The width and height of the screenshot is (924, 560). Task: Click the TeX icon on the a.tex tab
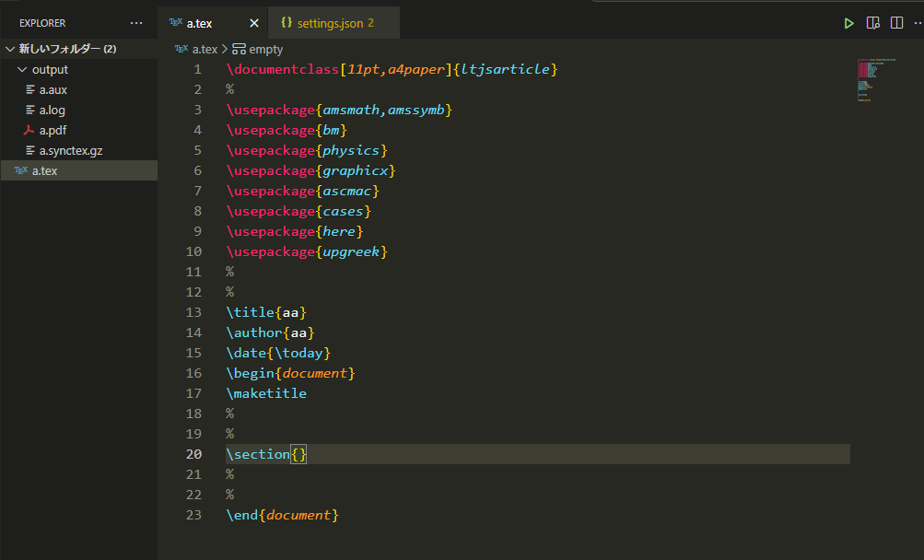click(x=176, y=22)
